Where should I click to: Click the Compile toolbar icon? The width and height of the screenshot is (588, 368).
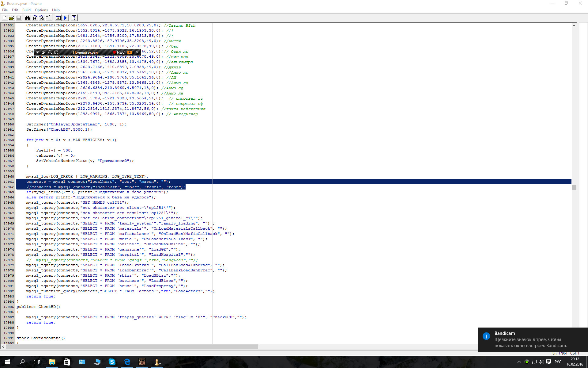pyautogui.click(x=58, y=18)
